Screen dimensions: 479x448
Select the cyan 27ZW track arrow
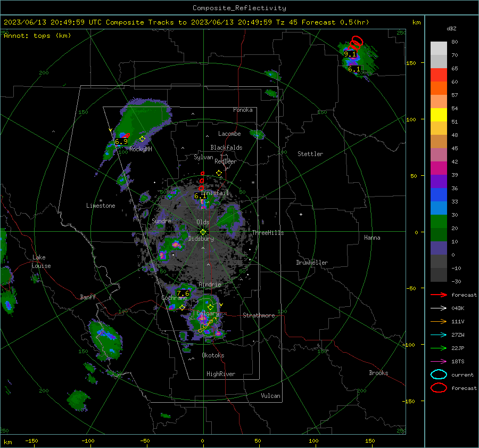click(439, 335)
